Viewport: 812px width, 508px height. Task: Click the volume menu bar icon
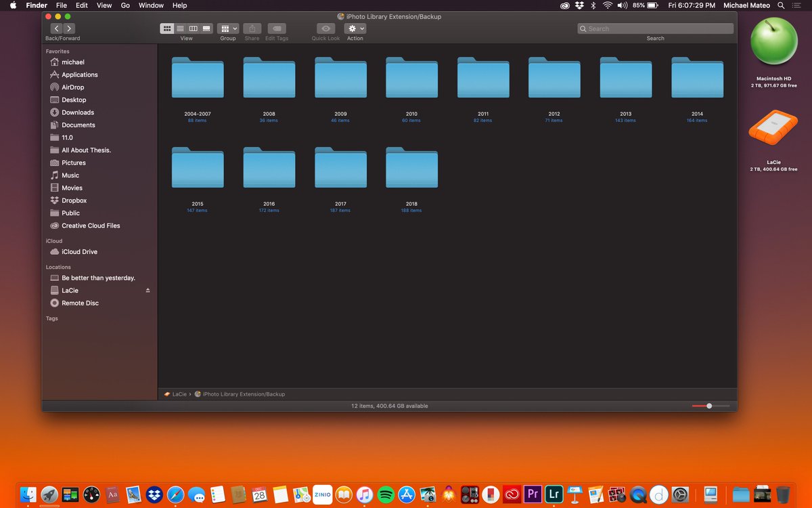click(622, 5)
